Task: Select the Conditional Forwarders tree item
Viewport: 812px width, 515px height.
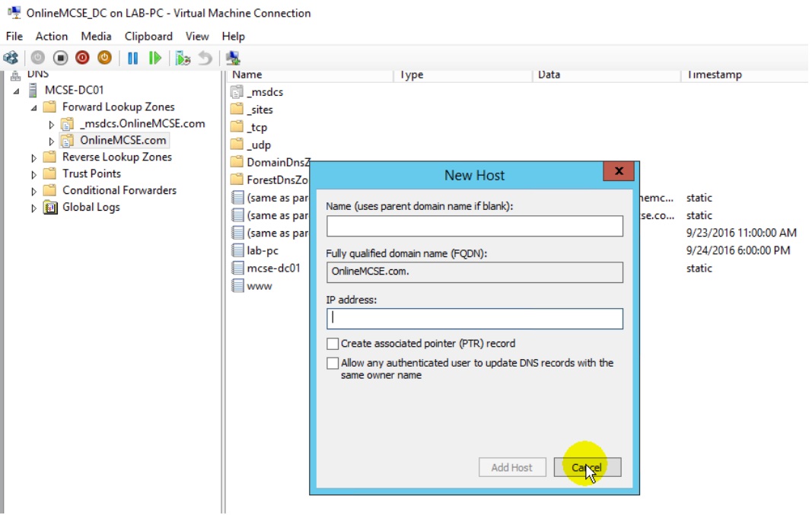Action: click(119, 190)
